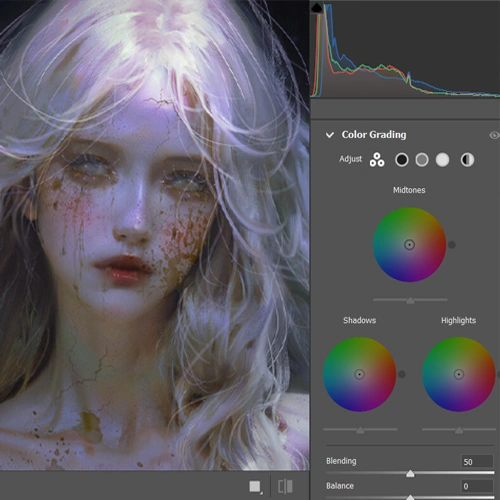This screenshot has width=500, height=500.
Task: Click the Shadows luminance slider handle
Action: pyautogui.click(x=360, y=430)
